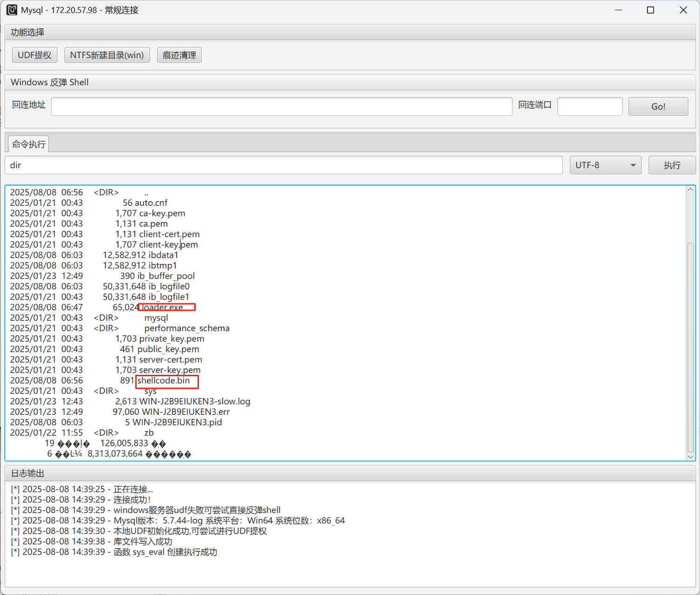Click the 函数 sys_eval 创建执行成功 log line
Image resolution: width=700 pixels, height=595 pixels.
tap(114, 552)
